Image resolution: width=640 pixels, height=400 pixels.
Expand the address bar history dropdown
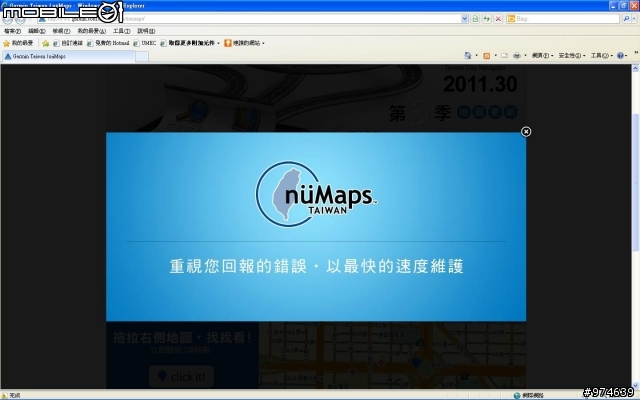[464, 19]
